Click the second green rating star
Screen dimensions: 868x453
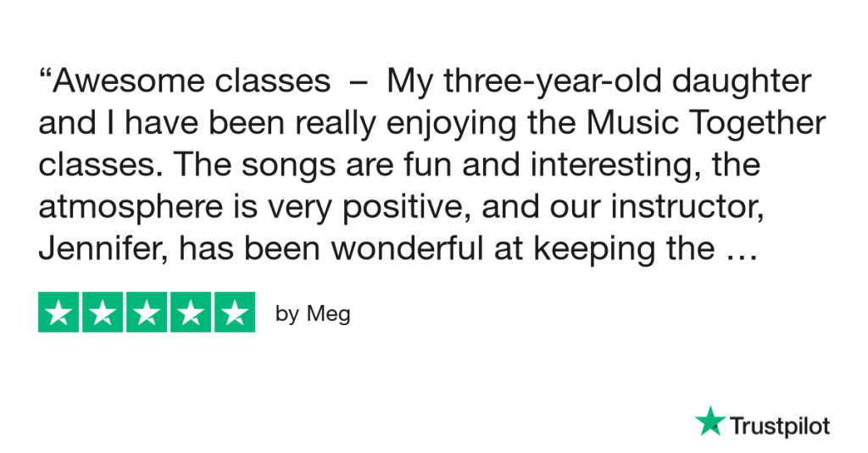(103, 312)
